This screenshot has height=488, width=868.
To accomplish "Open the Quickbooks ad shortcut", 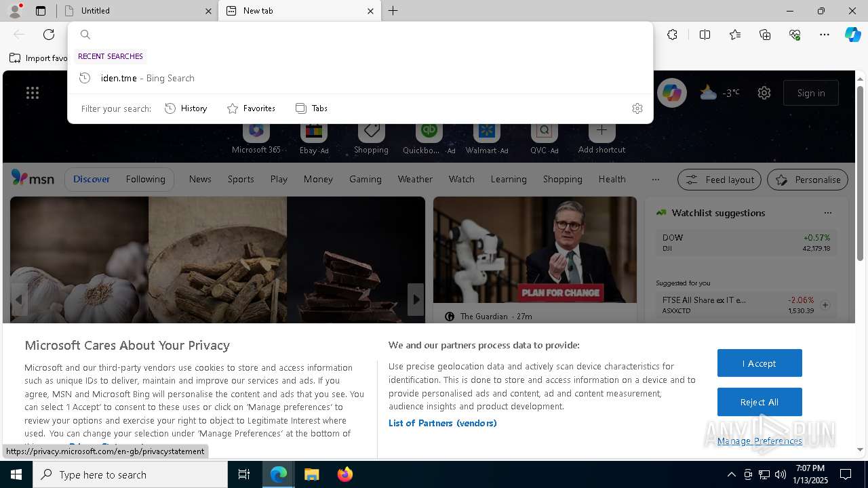I will pyautogui.click(x=429, y=139).
